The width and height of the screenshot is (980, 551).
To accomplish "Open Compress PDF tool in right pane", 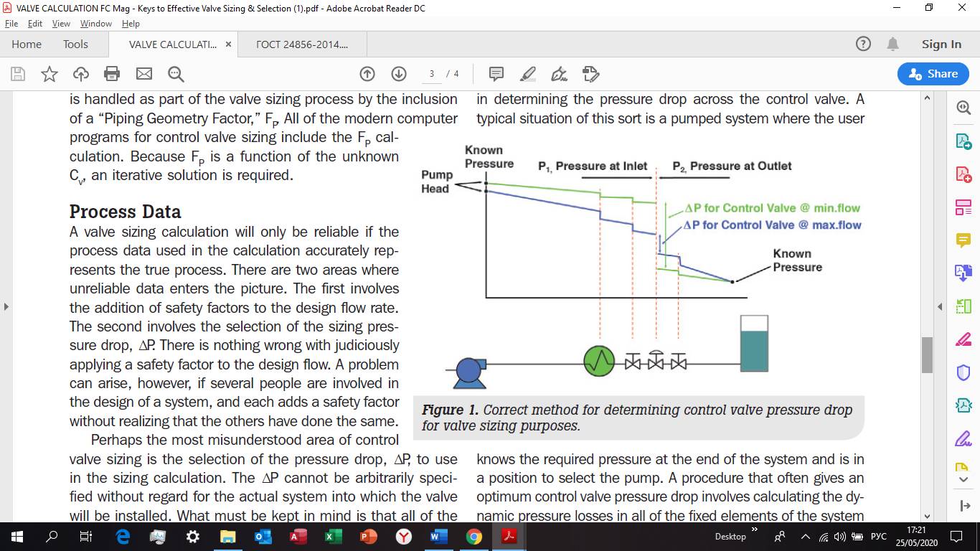I will point(963,405).
